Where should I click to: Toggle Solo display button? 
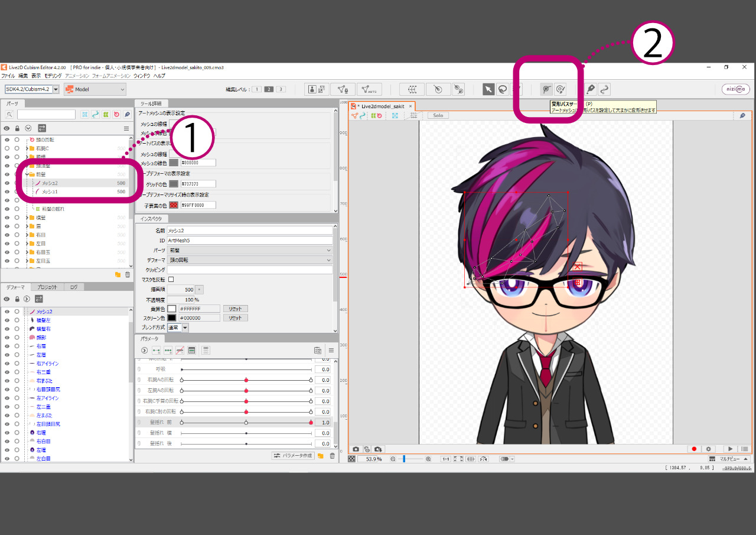pyautogui.click(x=438, y=115)
